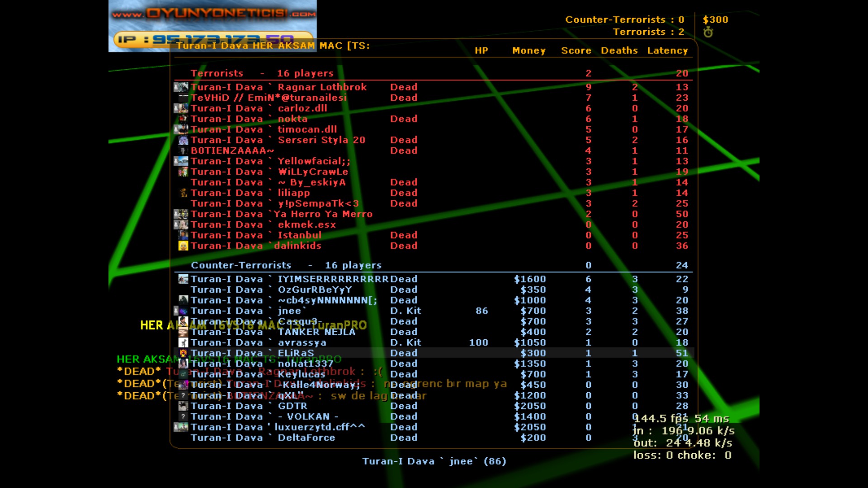Click HP value 100 for avrassya
Viewport: 868px width, 488px height.
point(478,343)
